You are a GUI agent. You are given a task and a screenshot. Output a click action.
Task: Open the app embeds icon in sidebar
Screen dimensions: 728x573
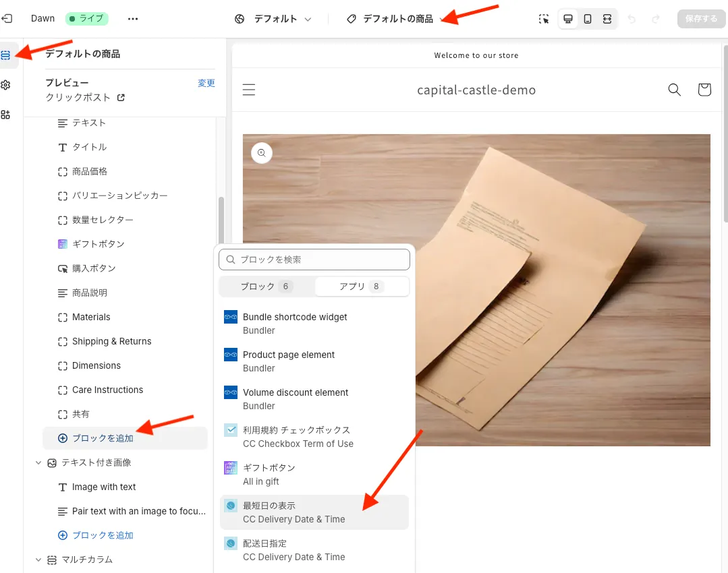click(x=6, y=115)
